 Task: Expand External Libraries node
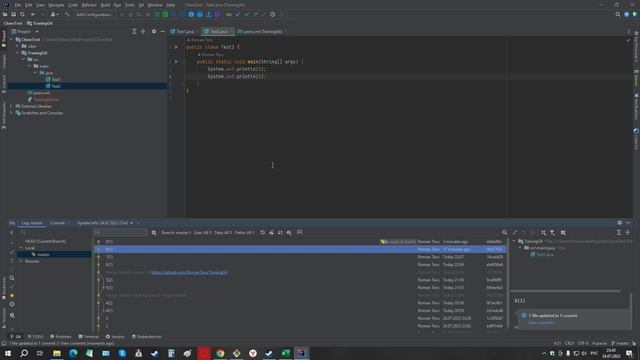click(12, 106)
